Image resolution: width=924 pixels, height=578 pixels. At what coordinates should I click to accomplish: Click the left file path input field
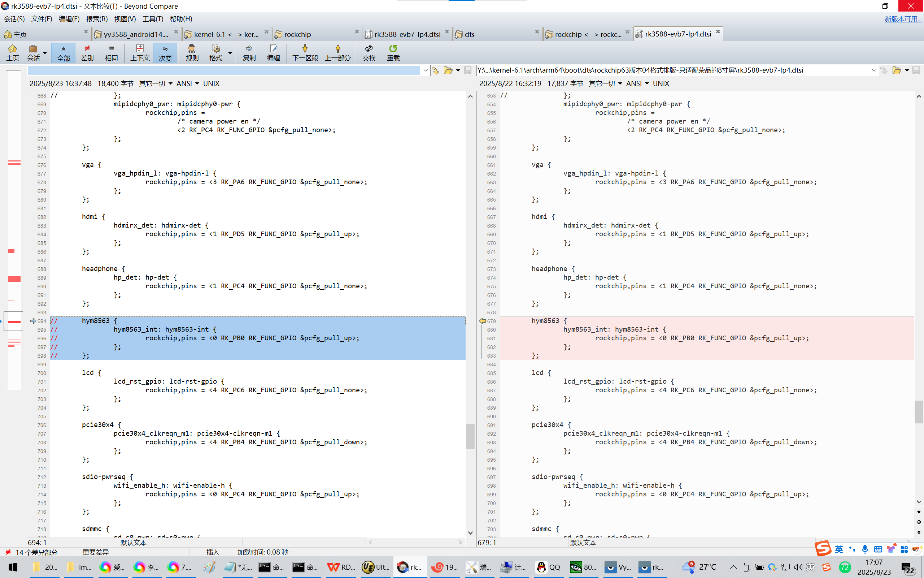[x=224, y=70]
